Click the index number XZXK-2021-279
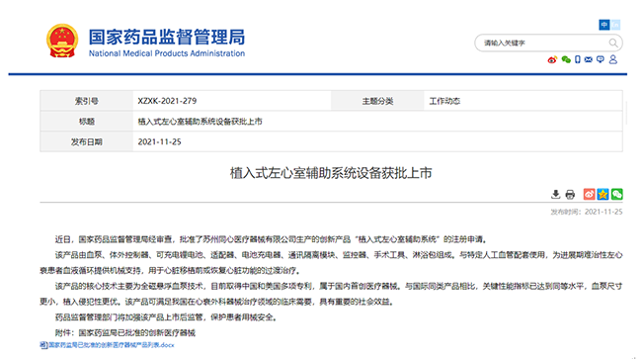Screen dimensions: 644x359 pyautogui.click(x=167, y=101)
